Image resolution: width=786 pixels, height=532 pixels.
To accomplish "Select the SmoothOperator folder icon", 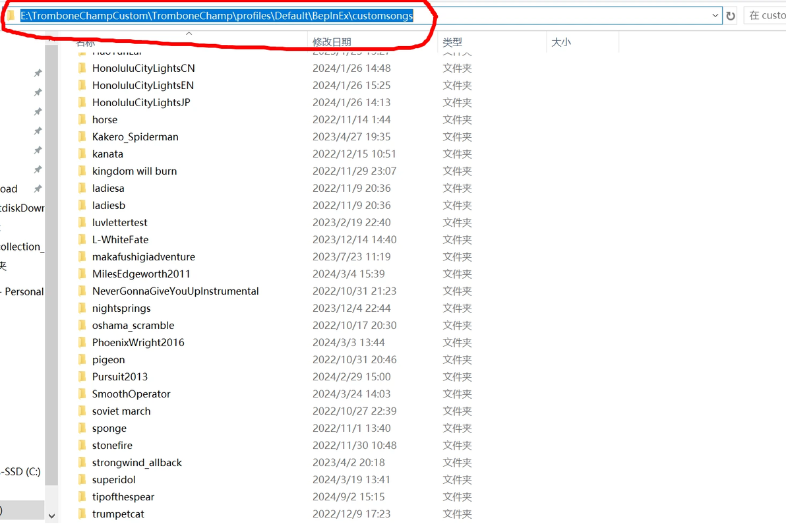I will click(x=82, y=394).
